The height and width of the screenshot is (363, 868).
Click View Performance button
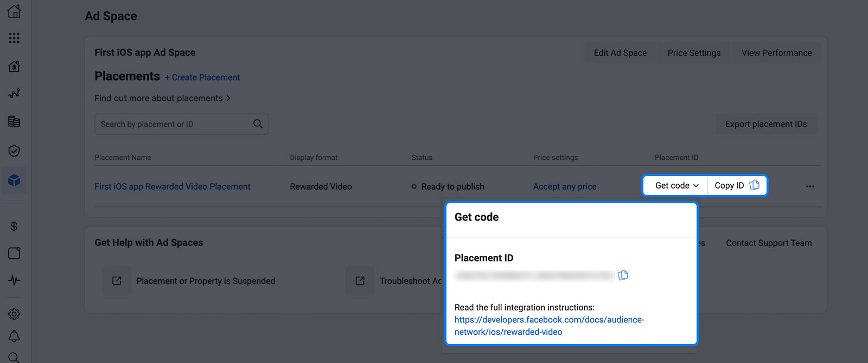coord(776,53)
